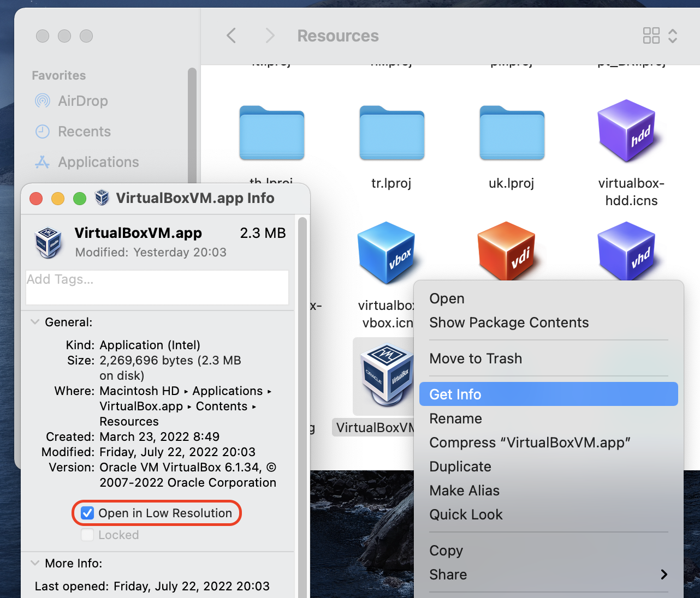Viewport: 700px width, 598px height.
Task: Choose Move to Trash
Action: coord(548,358)
